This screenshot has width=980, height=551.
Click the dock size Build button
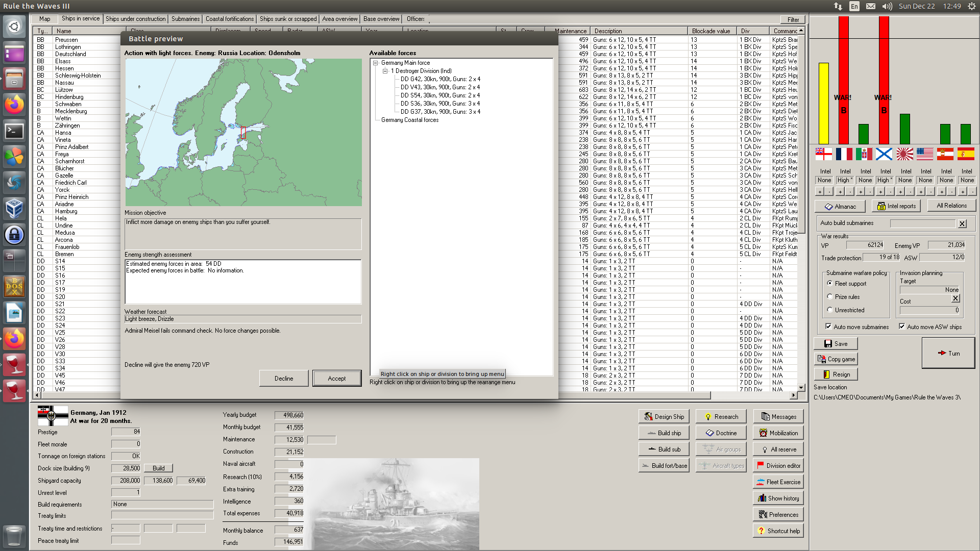point(159,468)
